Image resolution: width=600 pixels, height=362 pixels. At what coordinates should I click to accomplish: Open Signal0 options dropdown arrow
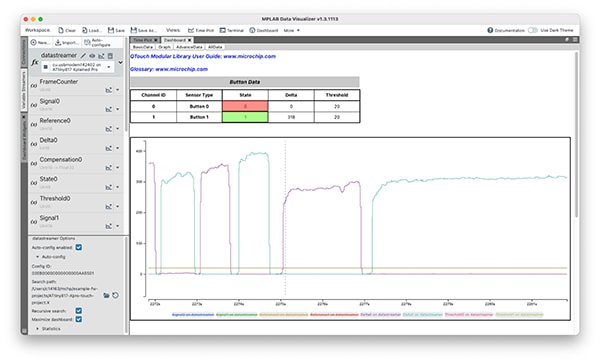click(117, 109)
